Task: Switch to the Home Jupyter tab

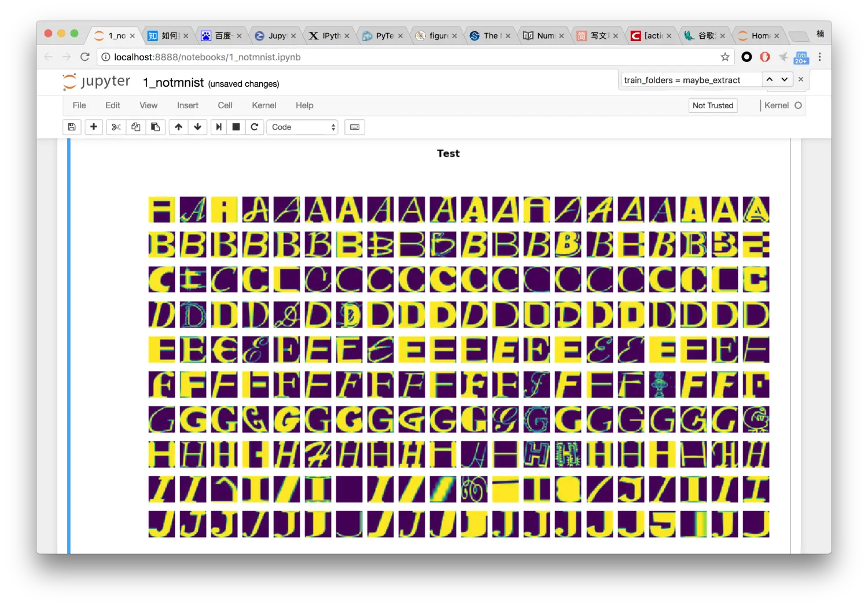Action: [760, 36]
